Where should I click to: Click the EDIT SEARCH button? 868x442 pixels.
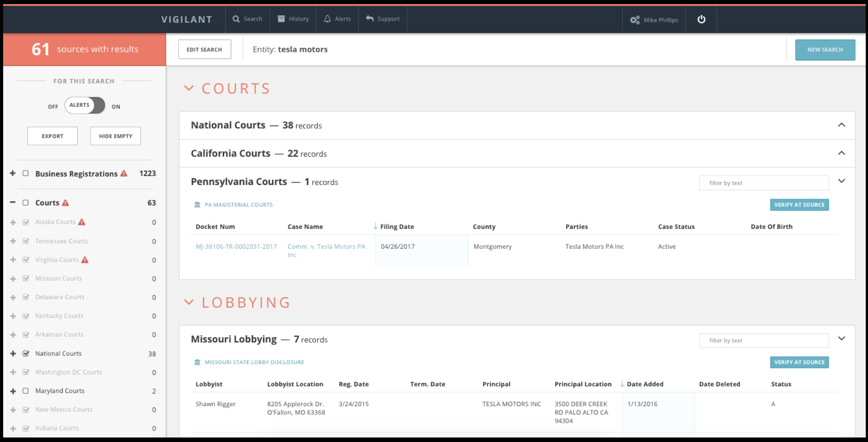[205, 49]
